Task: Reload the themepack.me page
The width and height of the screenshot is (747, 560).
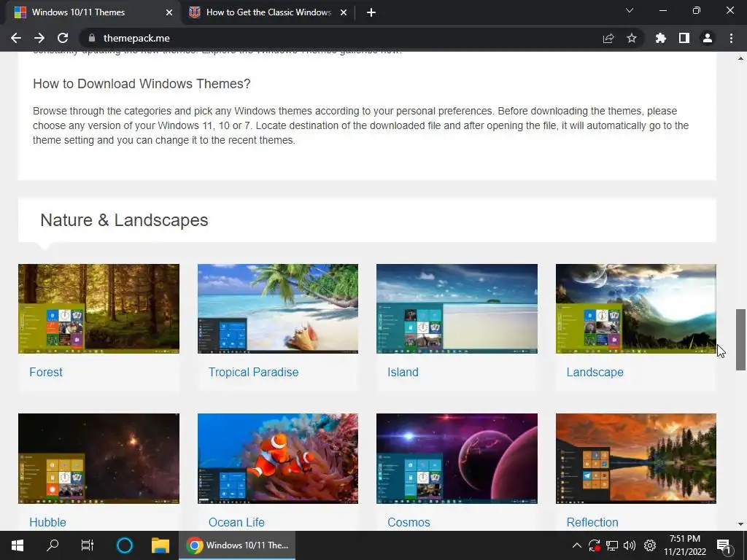Action: click(x=63, y=38)
